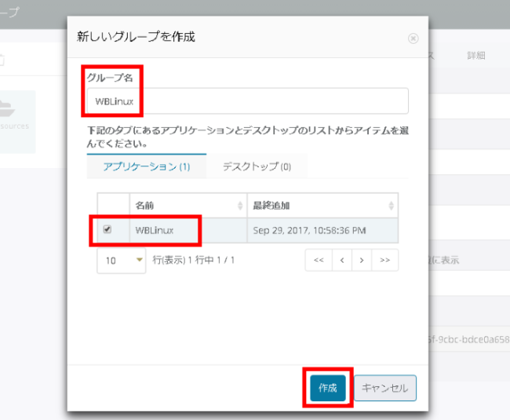Click the folder icon in the background toolbar
510x420 pixels.
click(x=2, y=59)
